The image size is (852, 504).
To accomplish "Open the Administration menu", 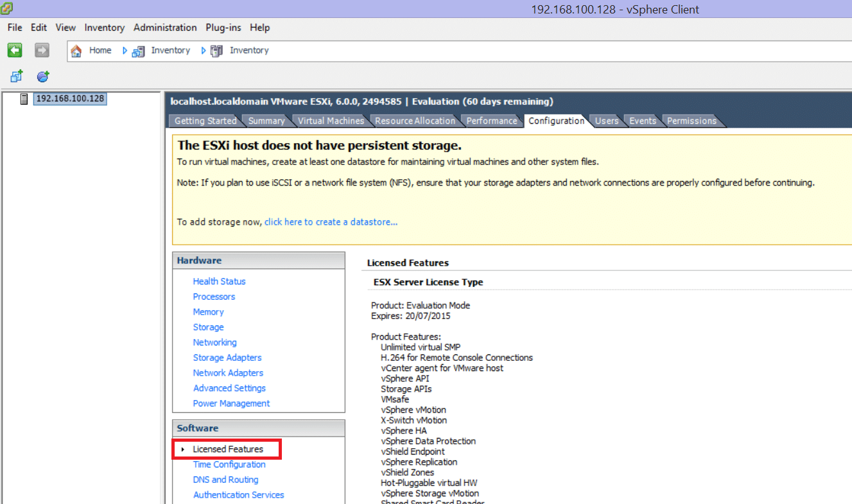I will [165, 28].
